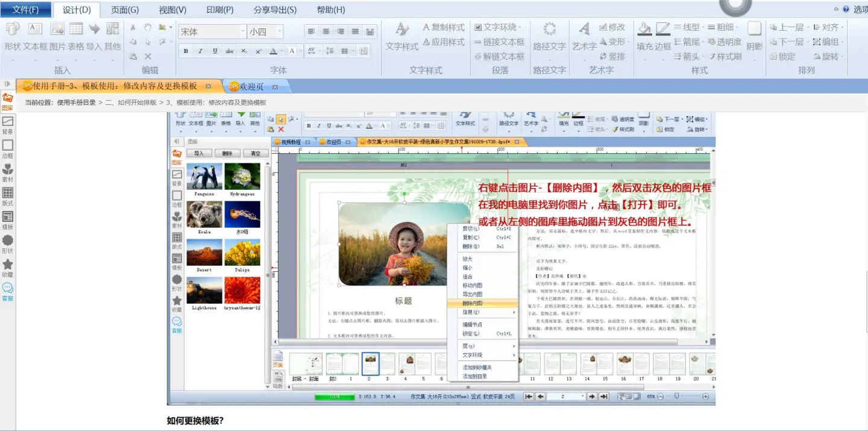Click the 选项 options button
Screen dimensions: 868x431
click(857, 10)
